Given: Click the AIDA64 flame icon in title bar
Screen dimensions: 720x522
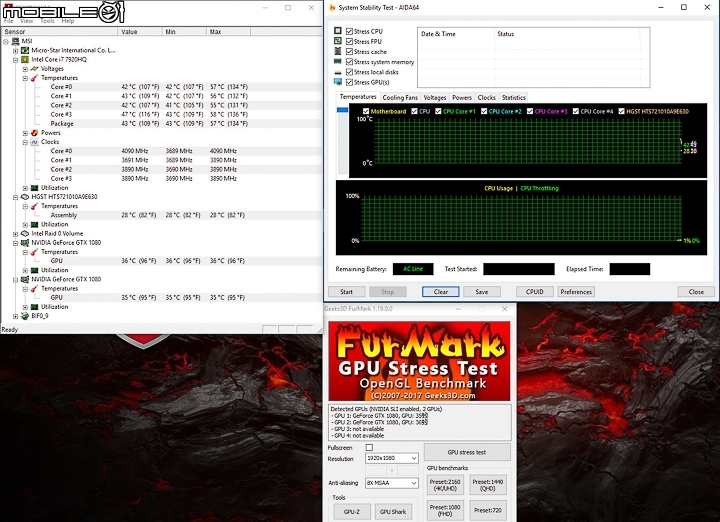Looking at the screenshot, I should (x=332, y=7).
